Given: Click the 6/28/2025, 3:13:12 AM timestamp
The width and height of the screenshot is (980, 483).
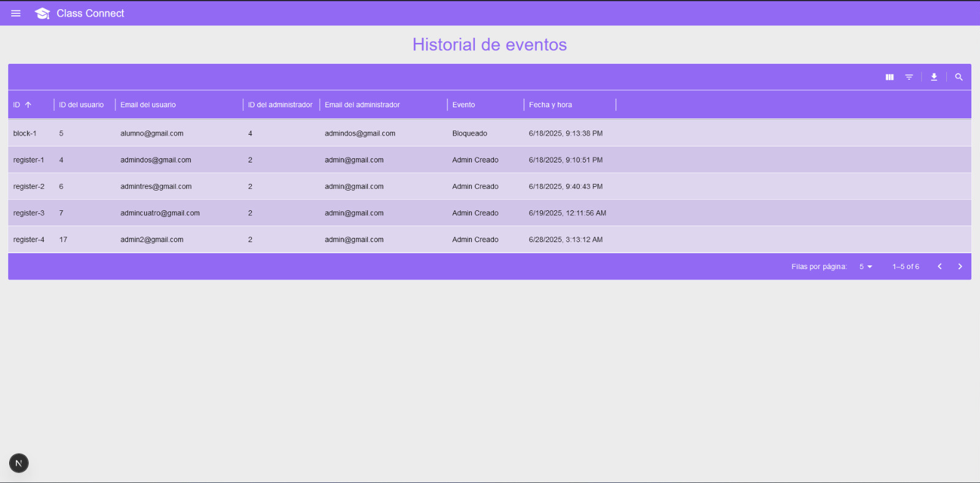Looking at the screenshot, I should [x=566, y=240].
